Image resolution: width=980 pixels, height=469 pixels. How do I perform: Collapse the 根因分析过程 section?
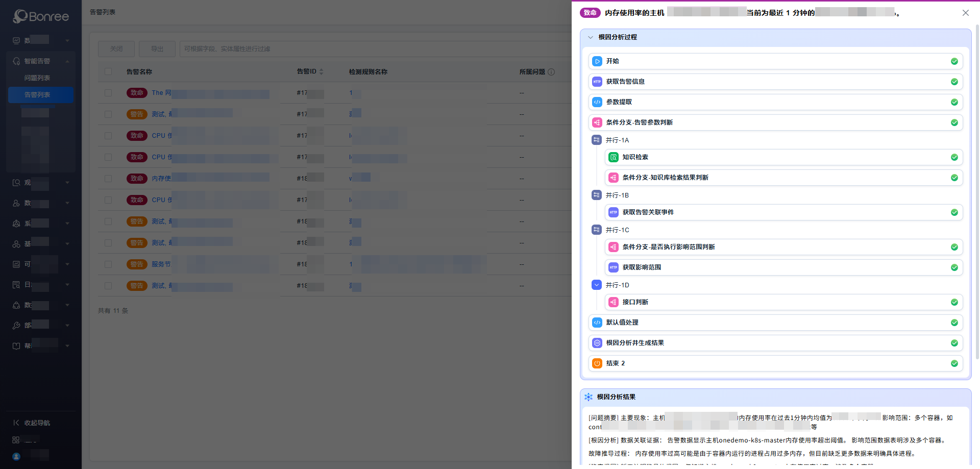[591, 37]
